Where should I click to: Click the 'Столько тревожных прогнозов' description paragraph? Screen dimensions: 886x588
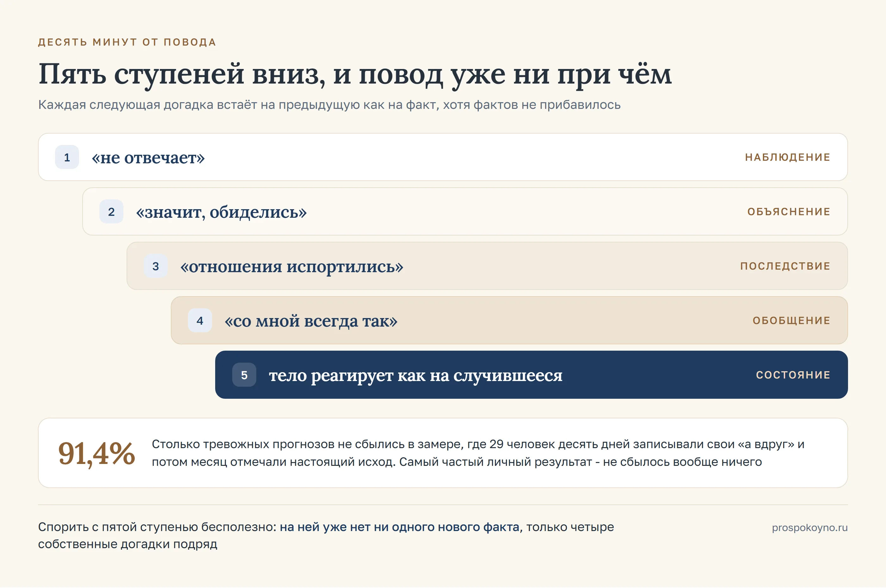pos(478,453)
